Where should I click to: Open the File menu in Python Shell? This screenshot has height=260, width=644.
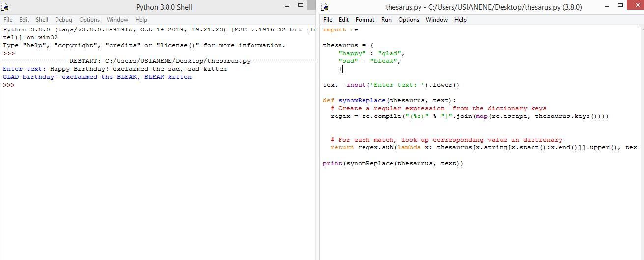8,20
